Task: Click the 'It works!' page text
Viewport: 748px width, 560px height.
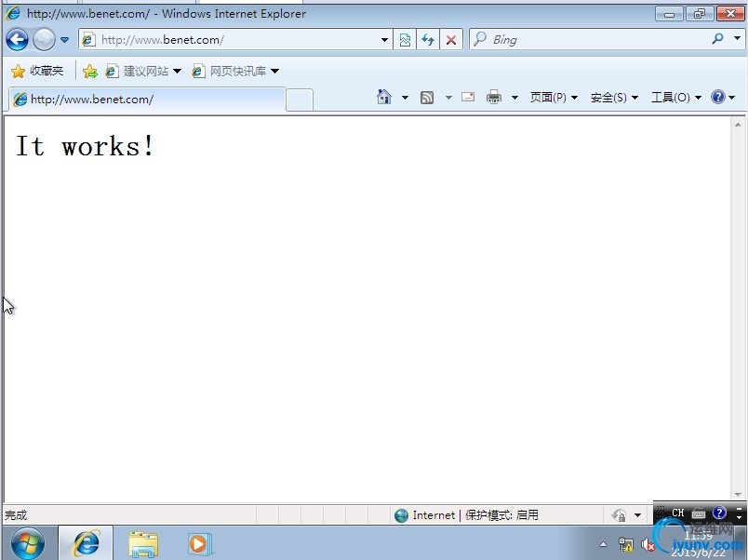Action: pyautogui.click(x=86, y=145)
